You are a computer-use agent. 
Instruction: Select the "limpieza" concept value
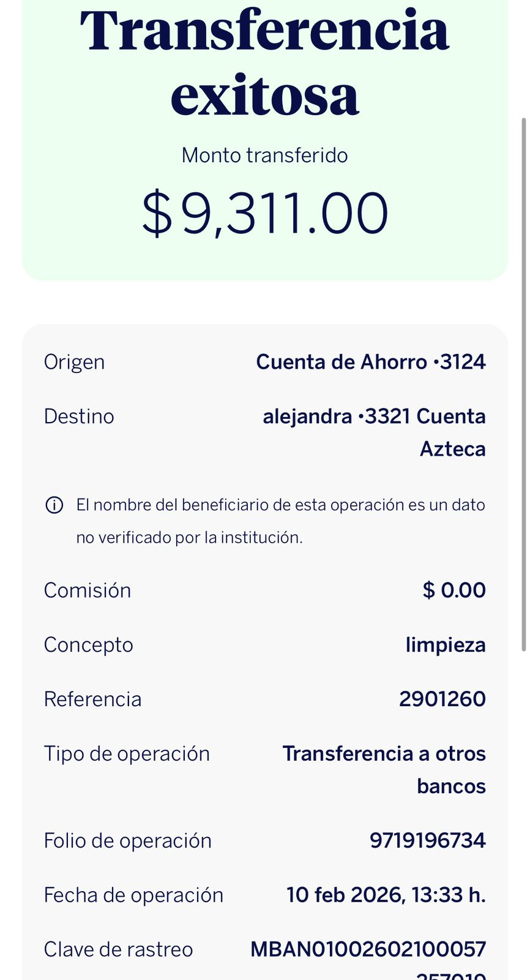coord(445,645)
